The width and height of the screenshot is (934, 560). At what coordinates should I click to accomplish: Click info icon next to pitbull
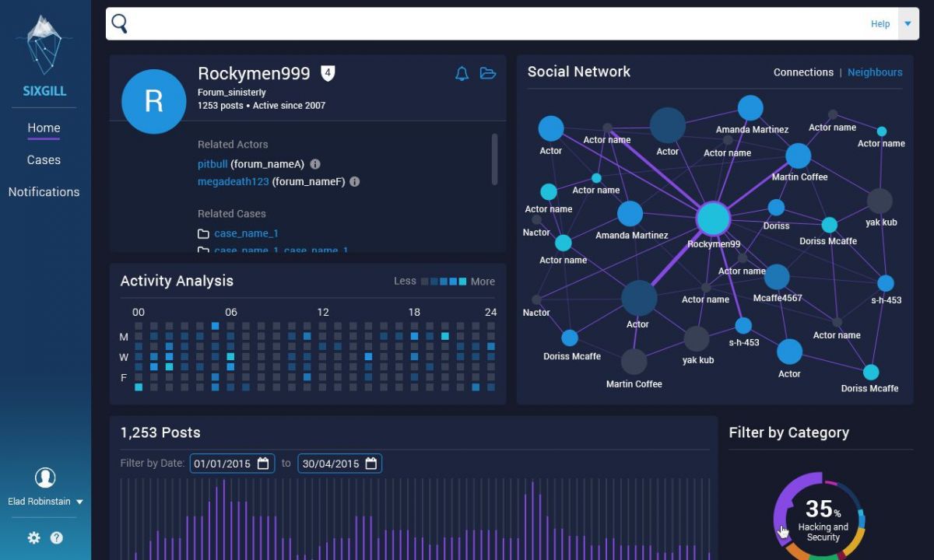coord(315,164)
